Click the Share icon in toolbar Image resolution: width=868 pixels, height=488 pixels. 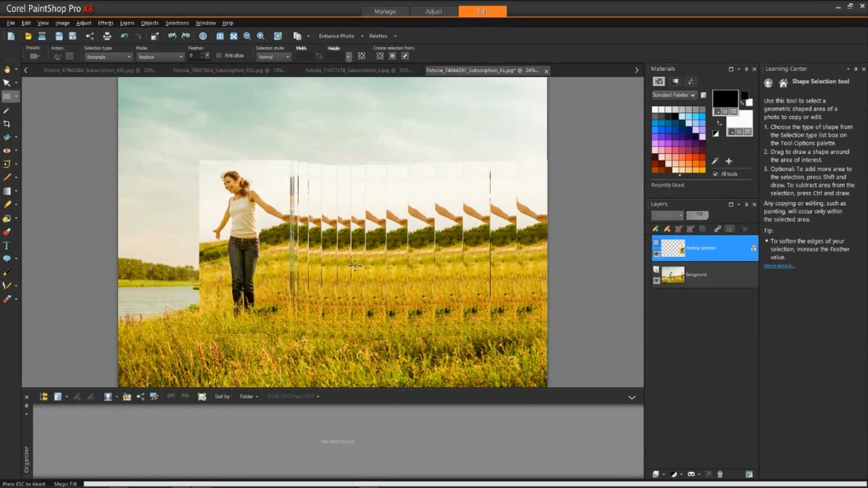[x=90, y=36]
